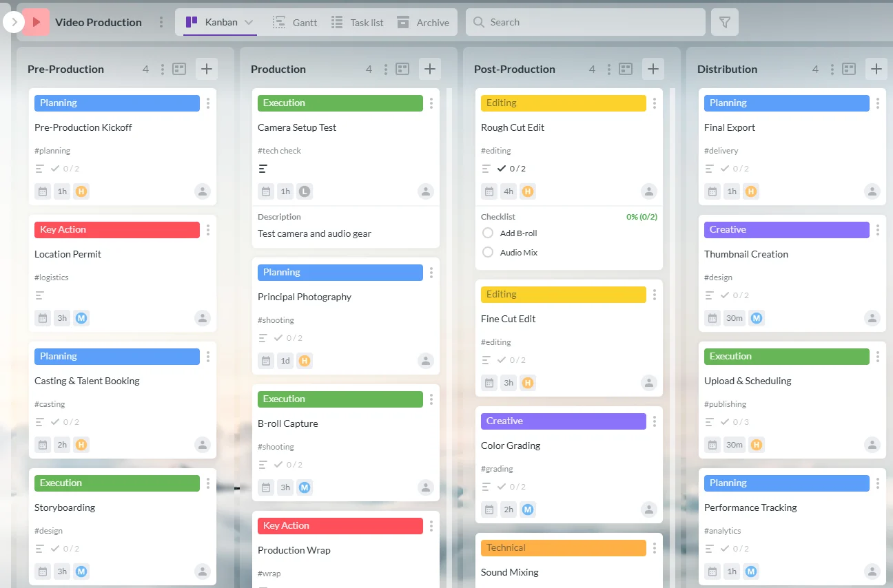
Task: Add a new task to Distribution
Action: tap(876, 69)
